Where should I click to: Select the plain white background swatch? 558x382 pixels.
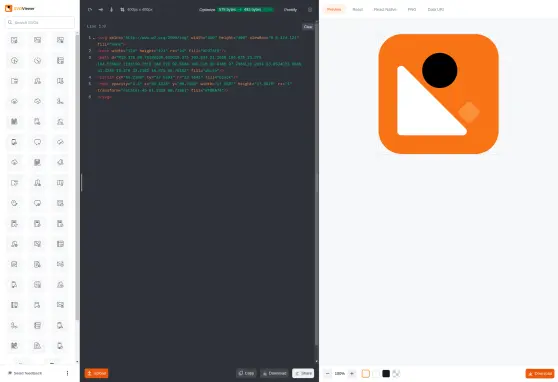coord(376,373)
